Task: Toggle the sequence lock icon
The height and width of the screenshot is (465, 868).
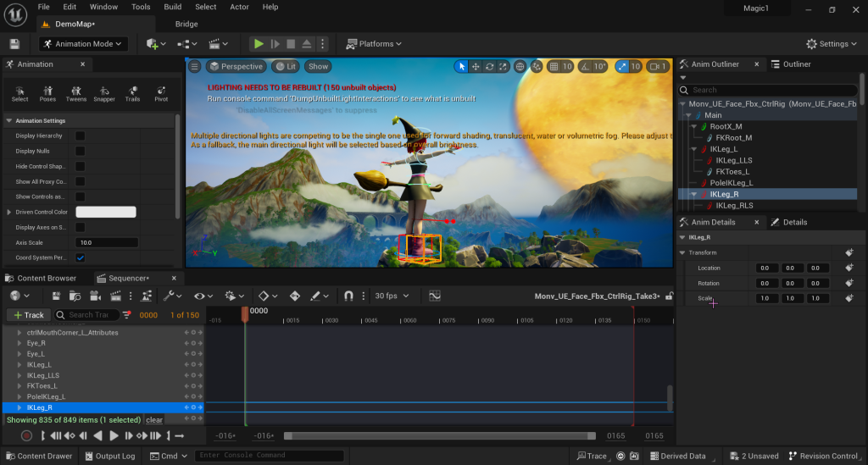Action: coord(669,296)
